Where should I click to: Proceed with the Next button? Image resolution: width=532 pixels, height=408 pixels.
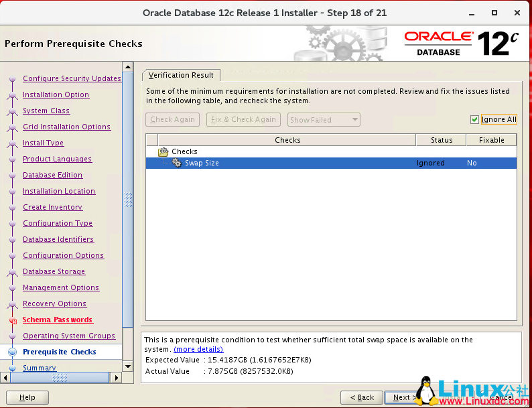pyautogui.click(x=402, y=397)
